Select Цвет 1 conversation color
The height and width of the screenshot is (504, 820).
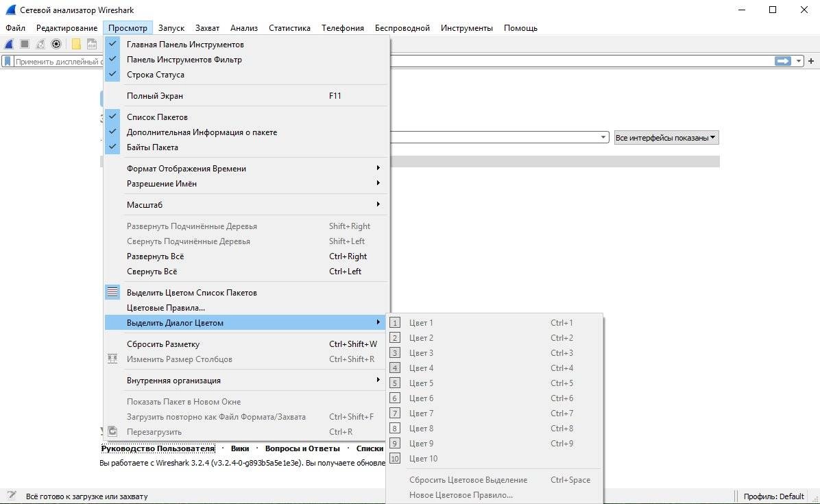[494, 323]
